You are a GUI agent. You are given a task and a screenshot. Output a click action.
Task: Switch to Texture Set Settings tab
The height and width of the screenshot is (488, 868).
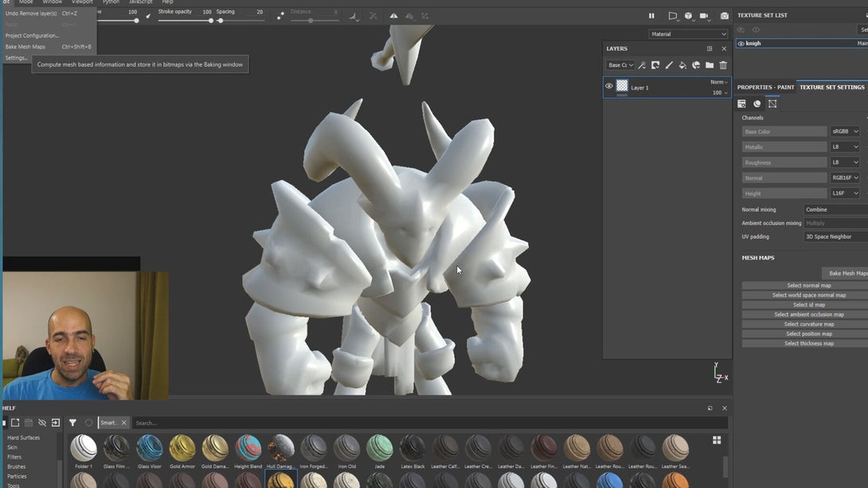(x=832, y=87)
